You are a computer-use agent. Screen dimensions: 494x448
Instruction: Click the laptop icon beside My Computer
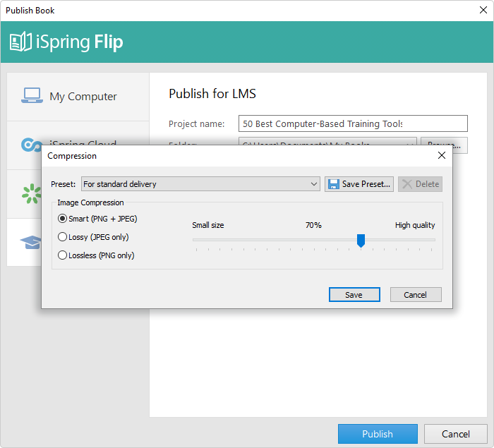[32, 95]
